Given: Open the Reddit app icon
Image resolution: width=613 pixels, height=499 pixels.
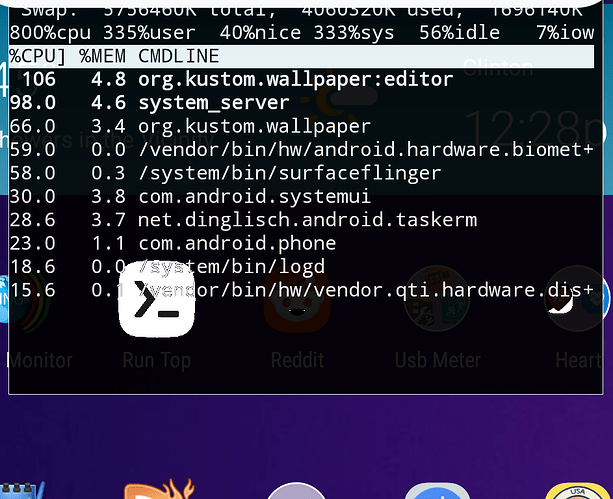Looking at the screenshot, I should 297,300.
